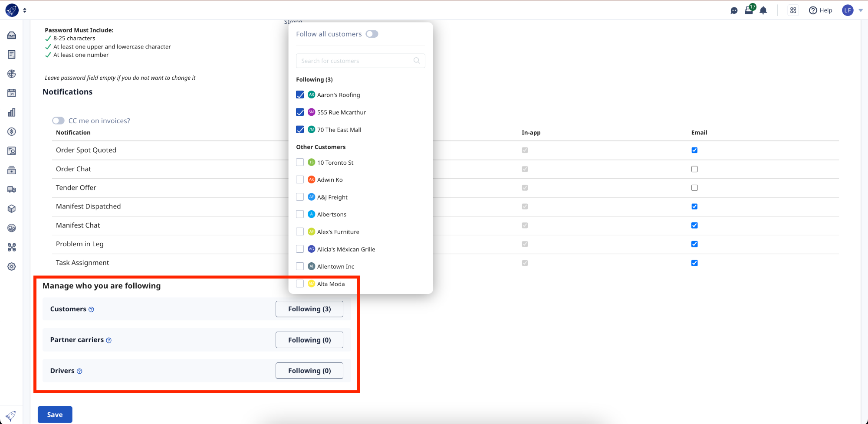
Task: Uncheck 555 Rue Mcarthur checkbox
Action: click(300, 112)
